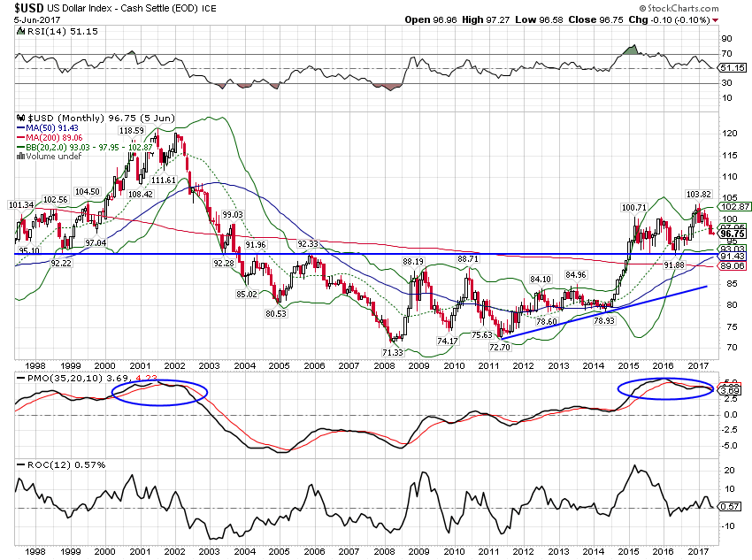Click the 92.22 low price label

click(x=61, y=264)
